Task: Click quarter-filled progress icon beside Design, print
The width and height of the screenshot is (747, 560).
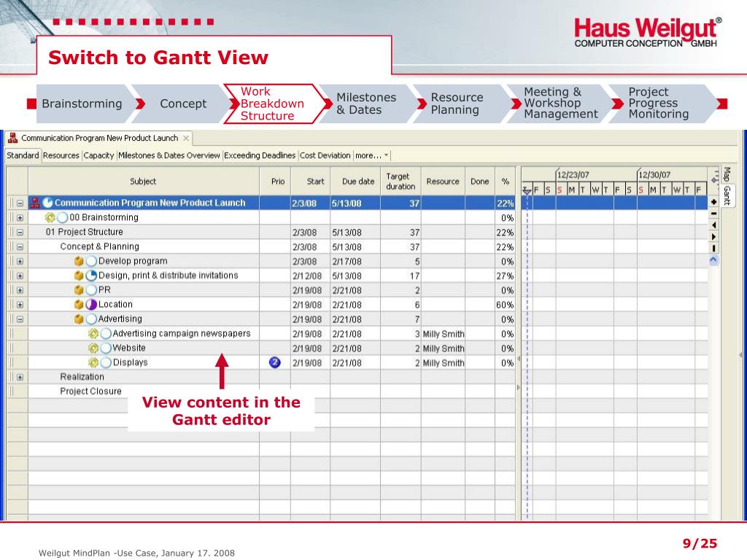Action: tap(91, 275)
